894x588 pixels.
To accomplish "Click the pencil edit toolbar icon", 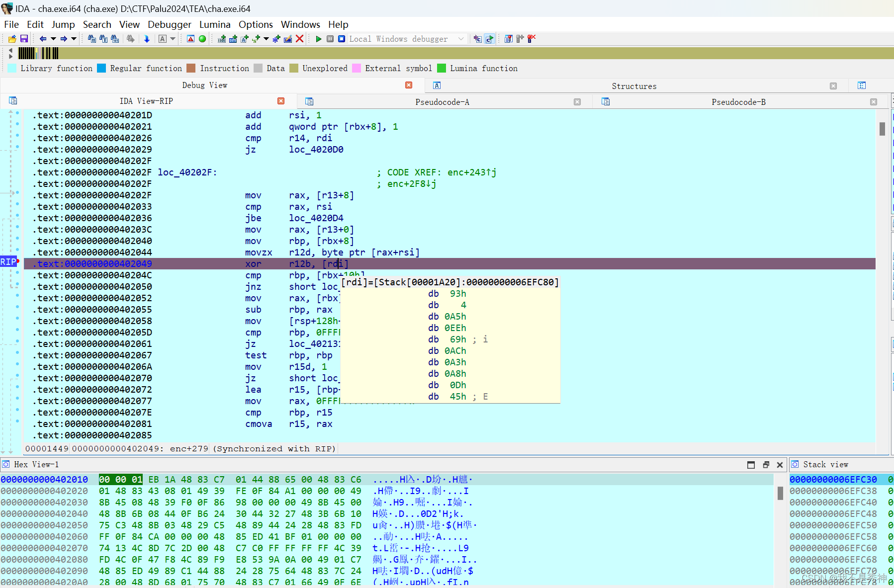I will coord(288,39).
